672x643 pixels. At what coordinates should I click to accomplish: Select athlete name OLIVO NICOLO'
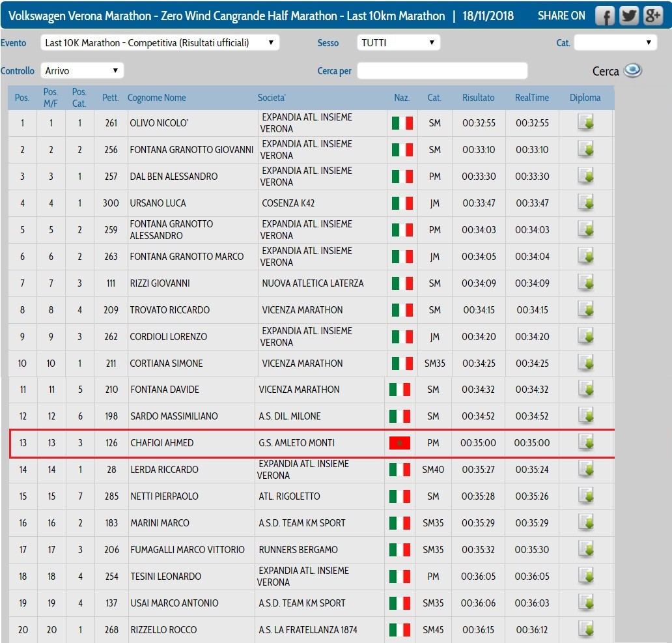(x=159, y=123)
